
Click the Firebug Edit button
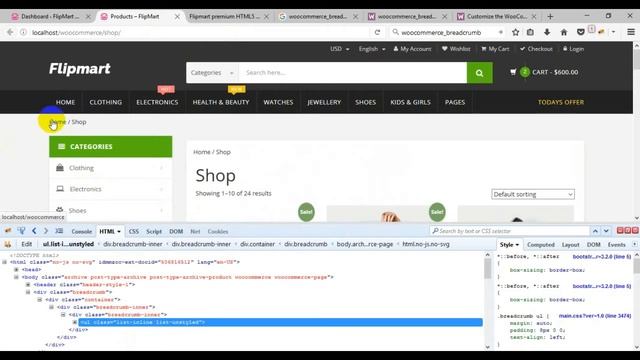tap(27, 244)
